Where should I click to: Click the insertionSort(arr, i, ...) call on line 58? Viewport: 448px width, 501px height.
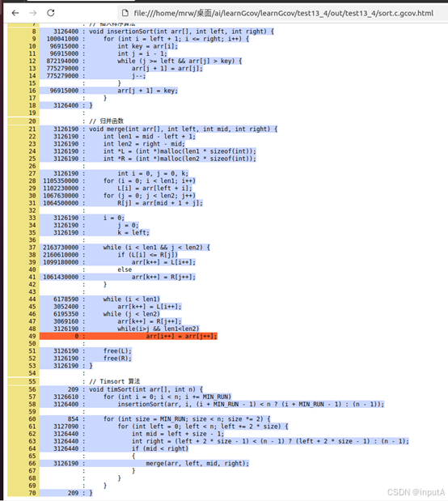click(251, 404)
